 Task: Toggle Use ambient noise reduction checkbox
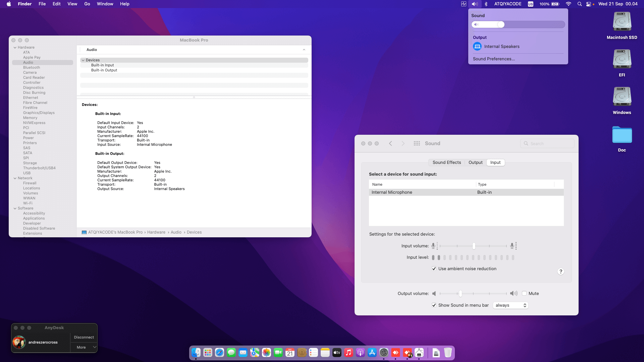click(434, 269)
